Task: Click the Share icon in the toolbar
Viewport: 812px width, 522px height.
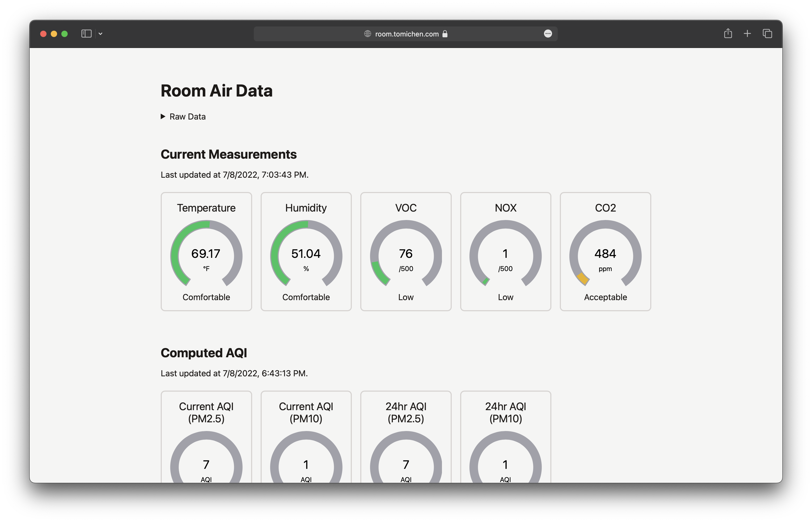Action: tap(728, 33)
